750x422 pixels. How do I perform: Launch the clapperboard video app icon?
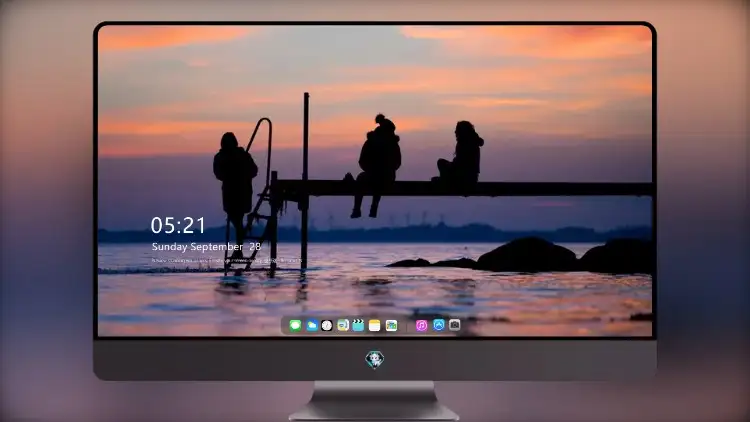tap(358, 325)
